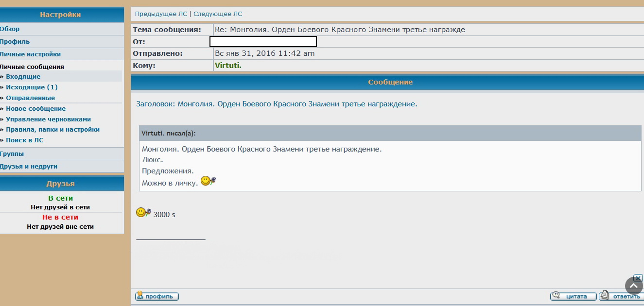Click the recipient name Virtuti. in the Кому row
644x306 pixels.
tap(228, 66)
